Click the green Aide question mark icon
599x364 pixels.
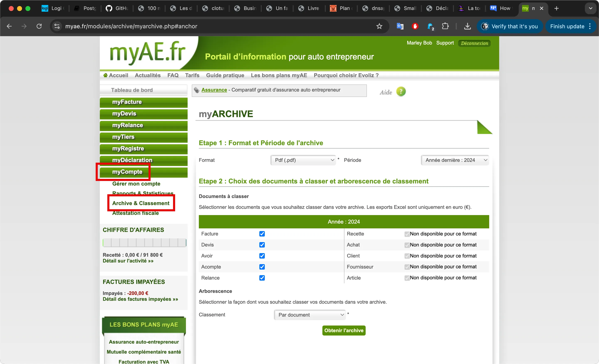401,92
